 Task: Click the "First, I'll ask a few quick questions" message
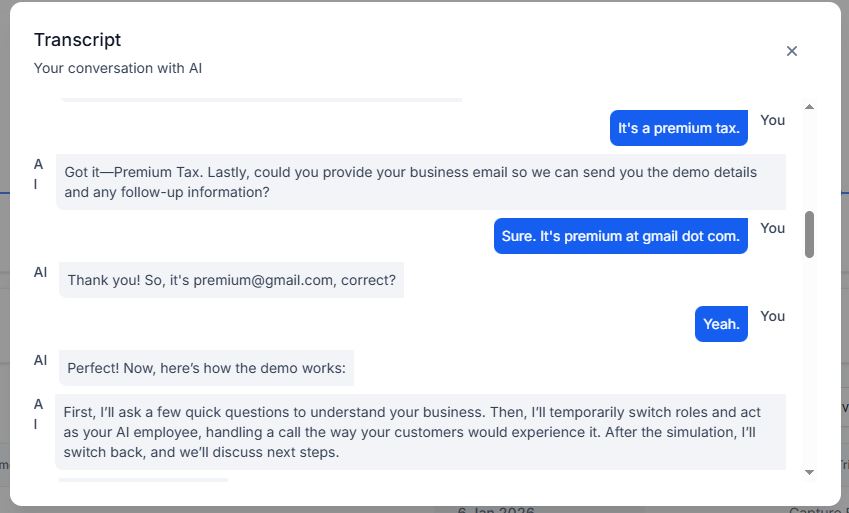tap(420, 432)
